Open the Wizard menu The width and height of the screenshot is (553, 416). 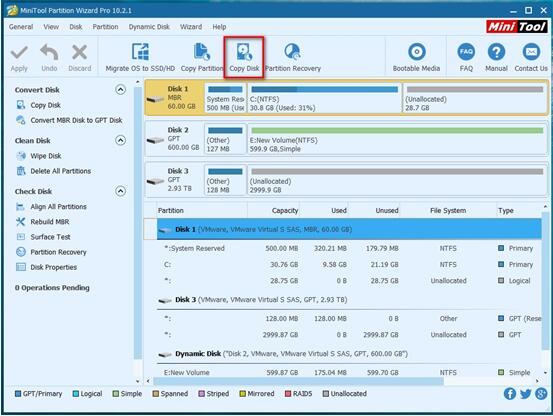click(191, 27)
